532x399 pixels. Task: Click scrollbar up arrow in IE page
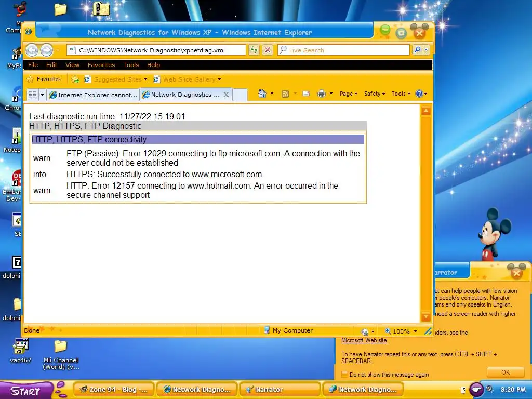tap(426, 111)
